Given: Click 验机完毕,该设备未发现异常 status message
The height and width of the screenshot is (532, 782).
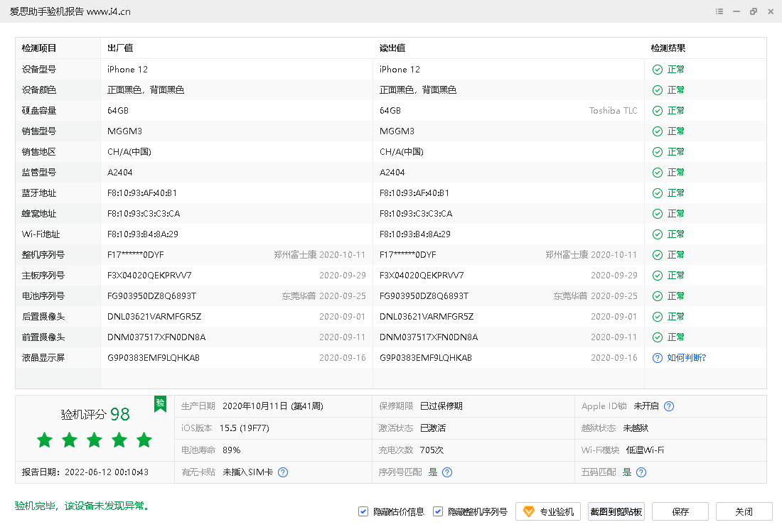Looking at the screenshot, I should [x=82, y=506].
